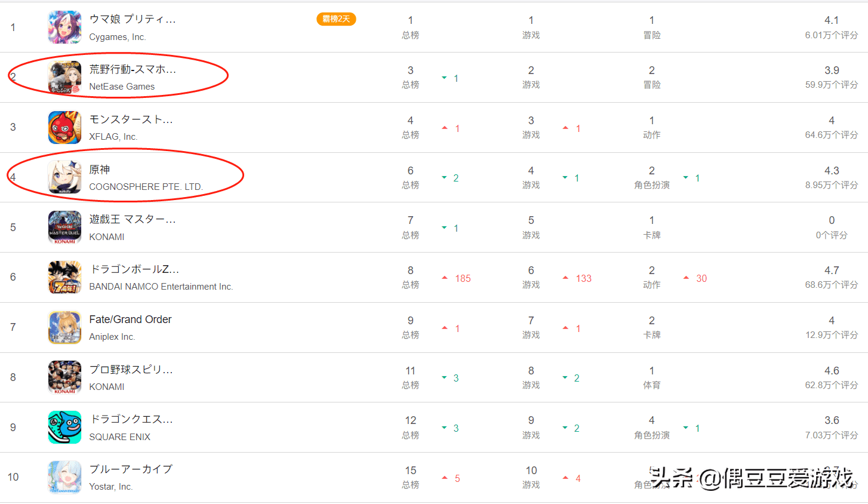The height and width of the screenshot is (504, 868).
Task: Open the モンスタースト app icon
Action: click(64, 127)
